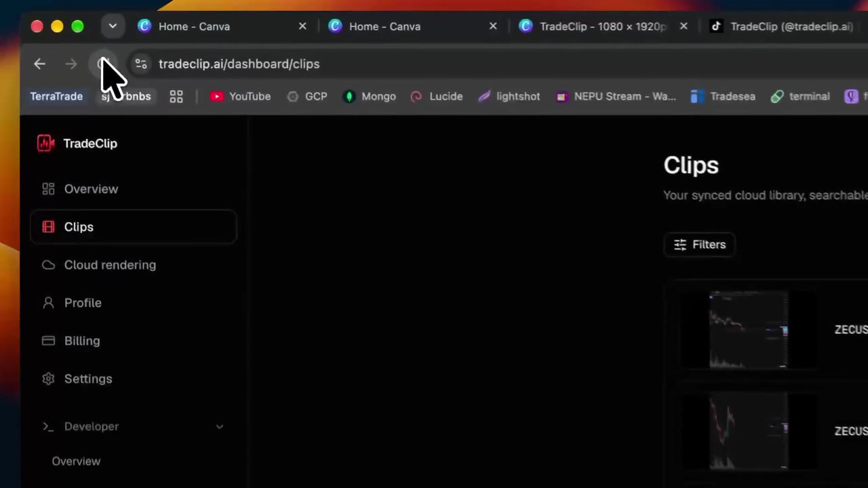Open the lightshot bookmark
868x488 pixels.
(x=509, y=96)
